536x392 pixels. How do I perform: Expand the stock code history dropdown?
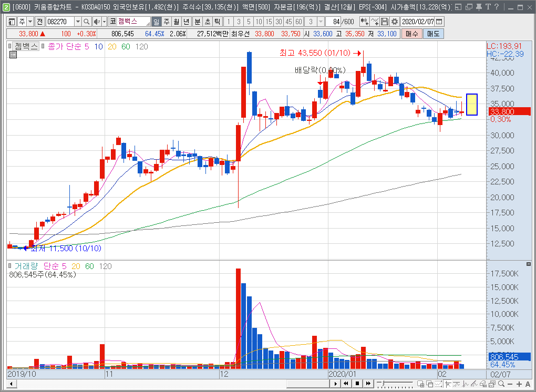point(78,22)
